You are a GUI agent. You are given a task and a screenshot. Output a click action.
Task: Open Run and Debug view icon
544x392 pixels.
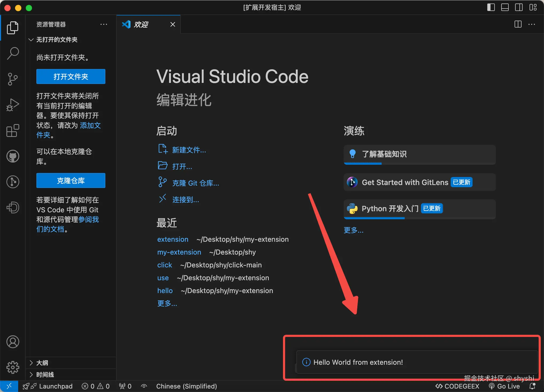pyautogui.click(x=13, y=105)
